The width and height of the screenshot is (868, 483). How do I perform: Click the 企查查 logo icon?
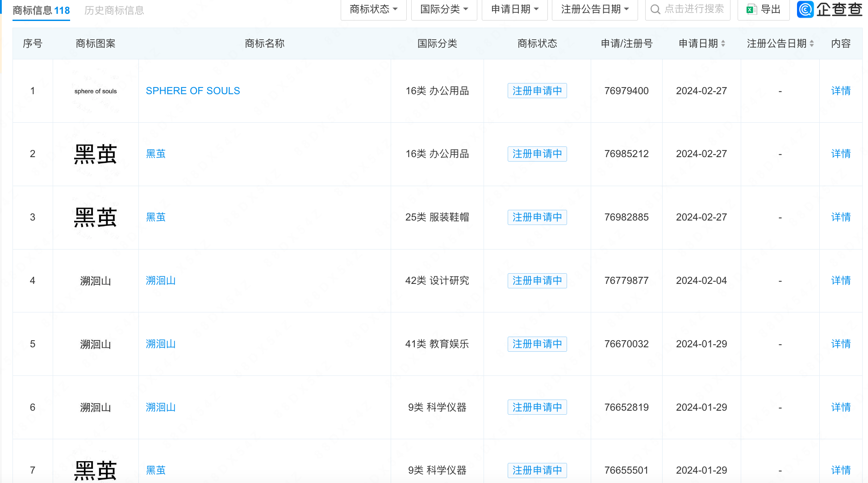click(805, 9)
